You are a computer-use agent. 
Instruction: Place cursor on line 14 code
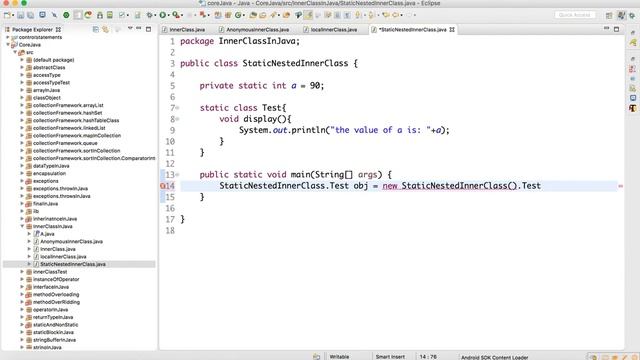380,186
